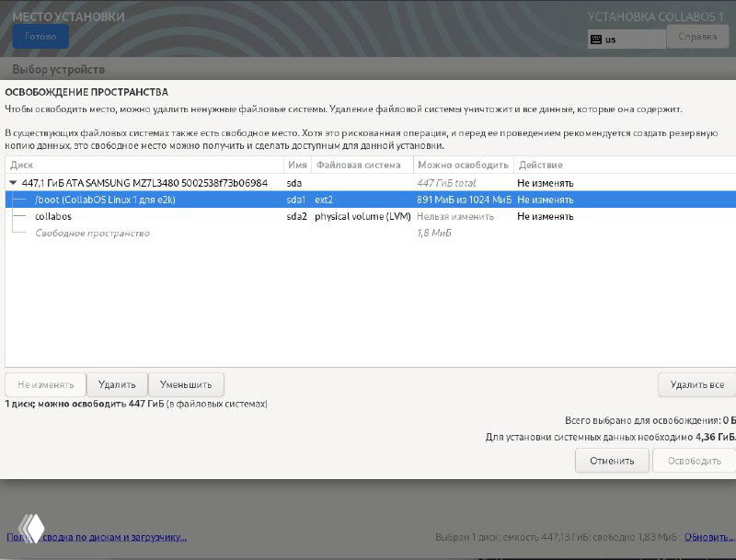The height and width of the screenshot is (560, 736).
Task: Click the Удалить все button
Action: click(x=696, y=384)
